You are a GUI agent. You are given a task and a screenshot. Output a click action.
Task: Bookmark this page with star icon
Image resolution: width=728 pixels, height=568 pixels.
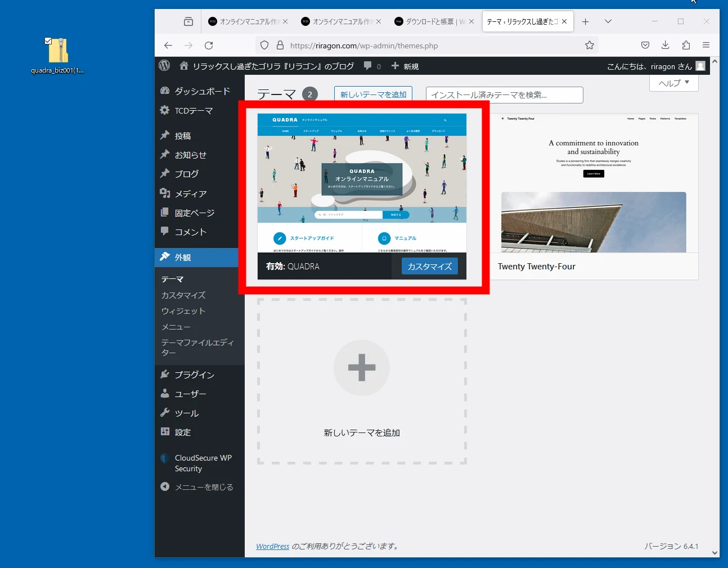[x=589, y=46]
